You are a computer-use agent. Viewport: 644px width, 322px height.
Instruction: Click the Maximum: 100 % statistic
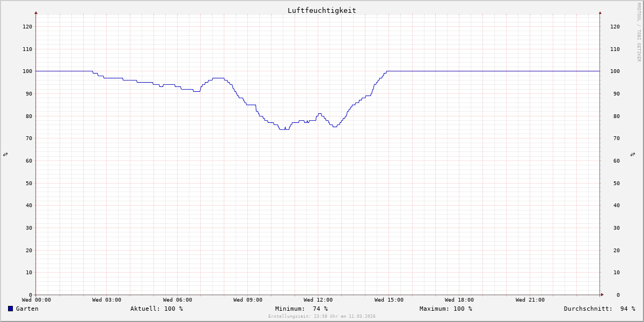point(445,309)
